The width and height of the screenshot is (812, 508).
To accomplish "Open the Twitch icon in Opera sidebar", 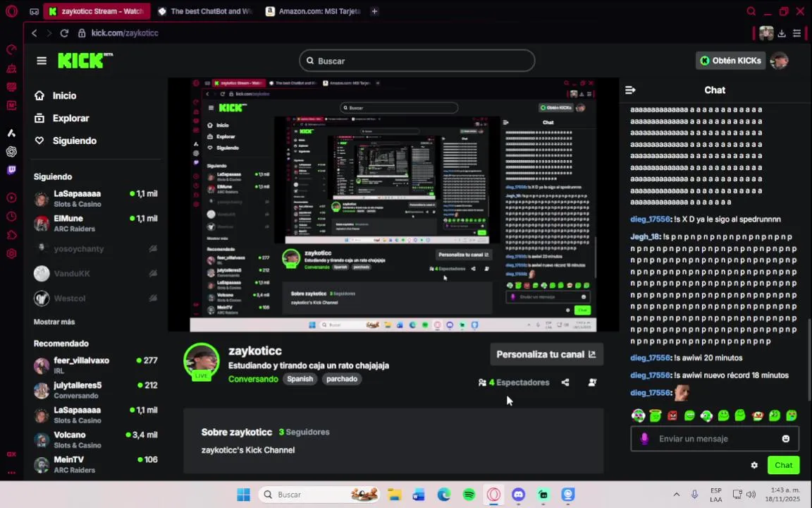I will click(x=11, y=170).
